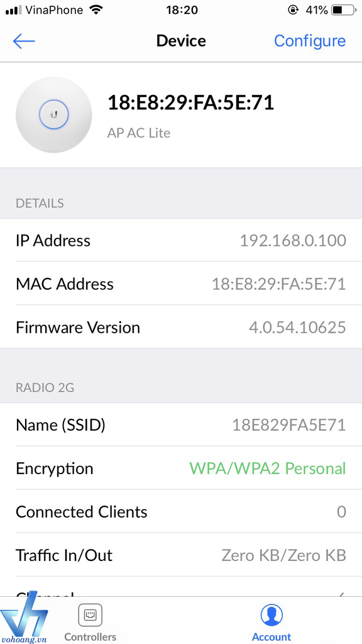Tap the Wi-Fi status icon
362x644 pixels.
96,10
